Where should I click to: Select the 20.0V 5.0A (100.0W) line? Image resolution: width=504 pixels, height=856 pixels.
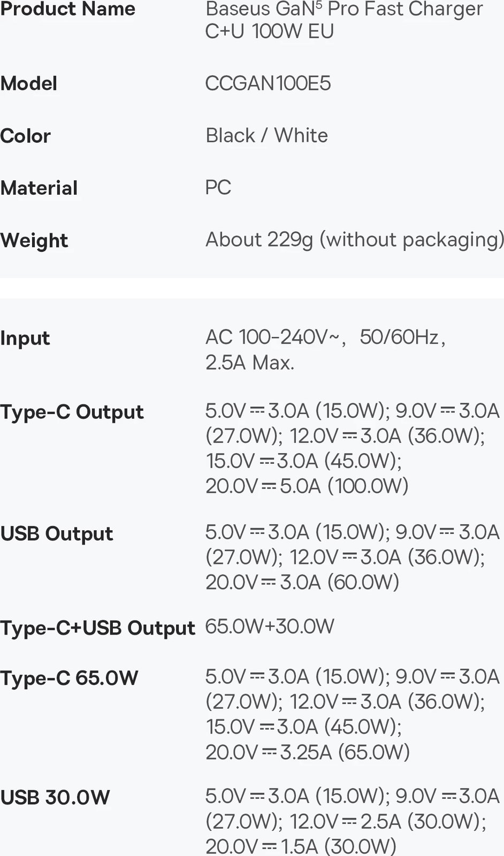click(x=307, y=486)
